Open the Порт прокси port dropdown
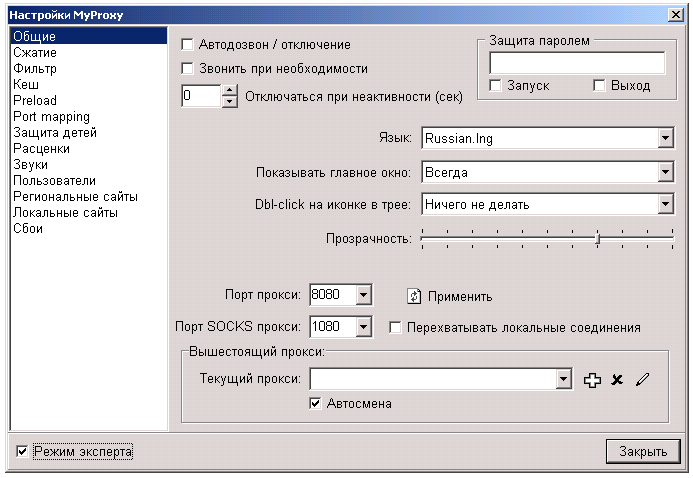Viewport: 693px width, 478px height. pos(363,295)
